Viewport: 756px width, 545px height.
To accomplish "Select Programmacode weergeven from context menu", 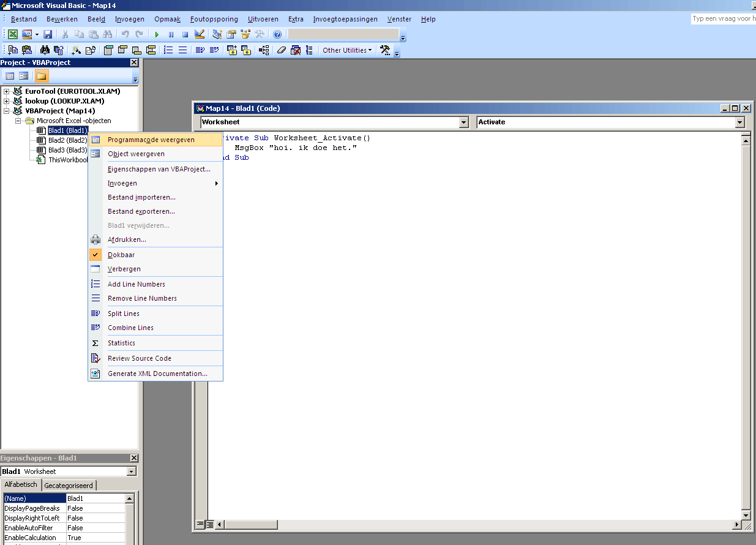I will (x=151, y=140).
